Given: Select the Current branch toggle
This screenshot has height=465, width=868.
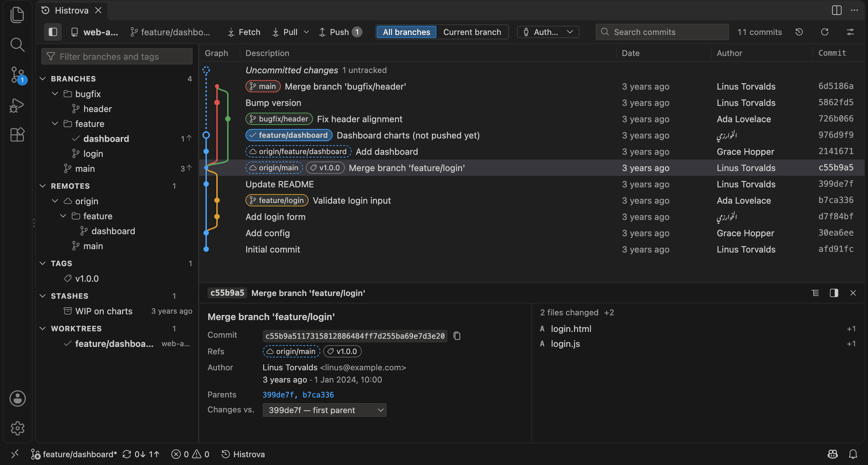Looking at the screenshot, I should [x=472, y=32].
